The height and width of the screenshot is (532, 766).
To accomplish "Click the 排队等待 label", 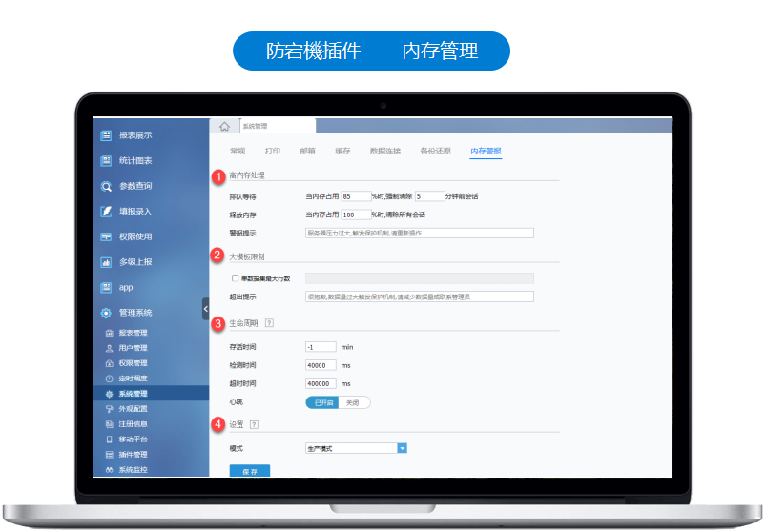I will point(243,196).
